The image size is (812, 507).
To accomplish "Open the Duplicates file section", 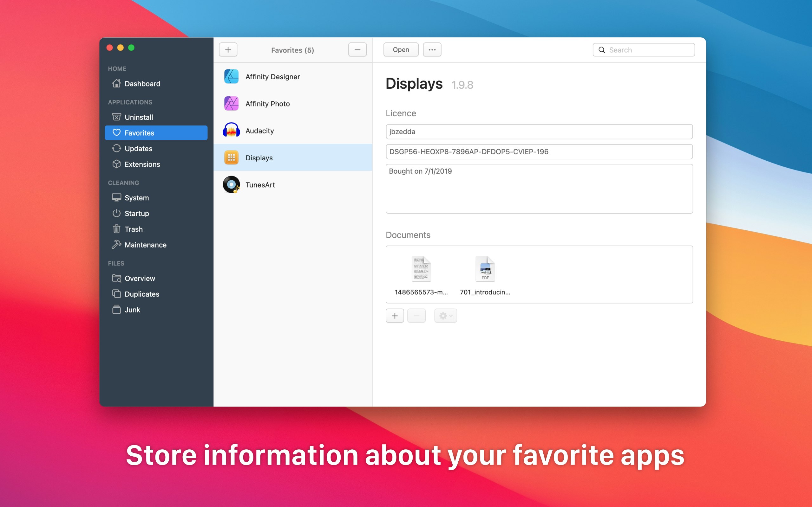I will (x=142, y=294).
